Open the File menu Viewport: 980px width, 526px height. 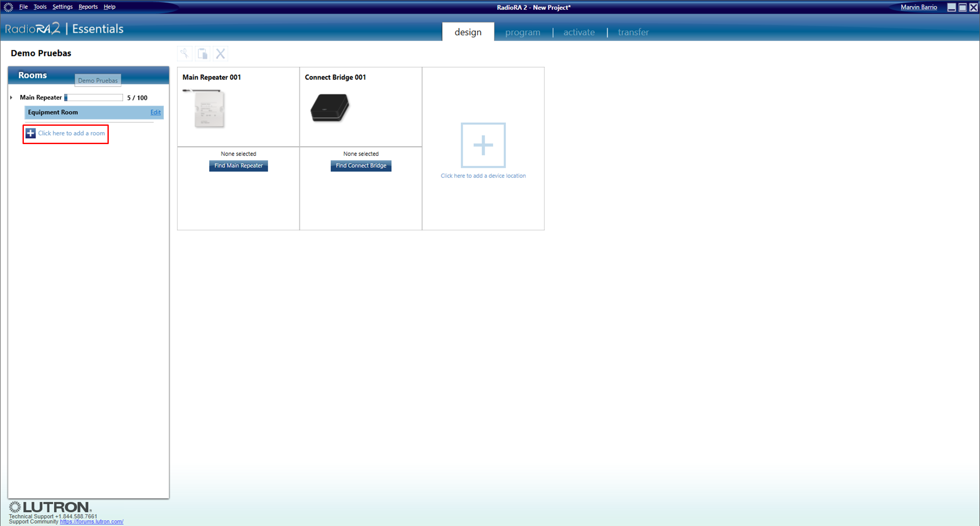tap(24, 7)
